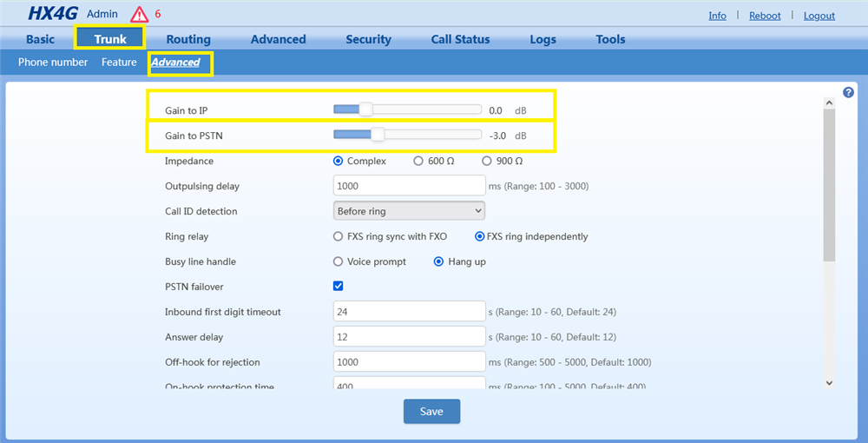Viewport: 868px width, 443px height.
Task: Select 900 Ω impedance option
Action: 487,162
